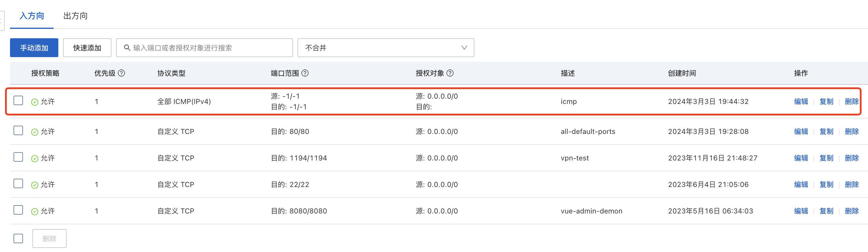The image size is (868, 252).
Task: Click 编辑 for the all-default-ports rule
Action: click(x=801, y=131)
